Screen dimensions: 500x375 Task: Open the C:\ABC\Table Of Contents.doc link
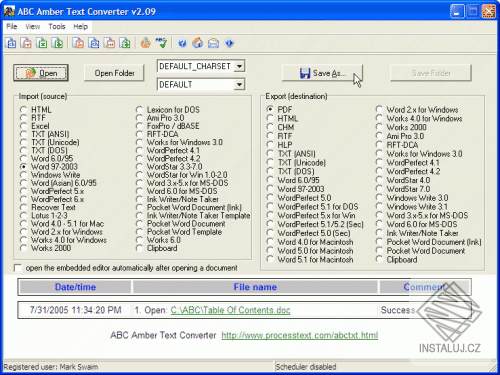(230, 310)
